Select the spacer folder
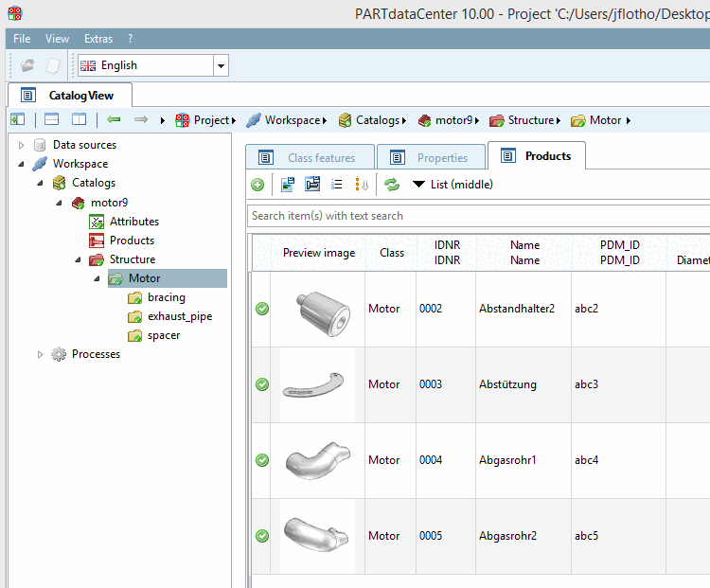 pos(164,335)
